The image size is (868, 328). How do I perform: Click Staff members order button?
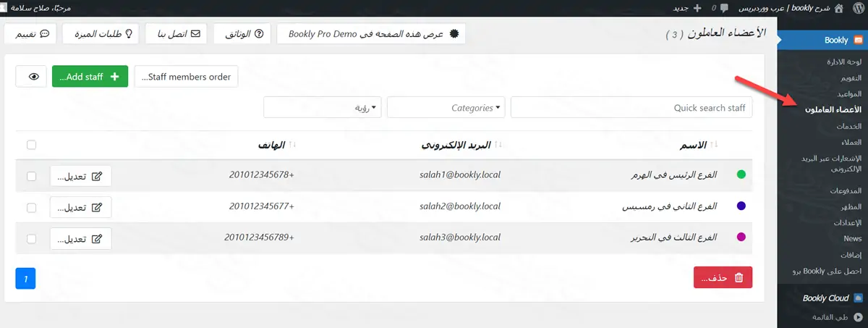point(186,76)
